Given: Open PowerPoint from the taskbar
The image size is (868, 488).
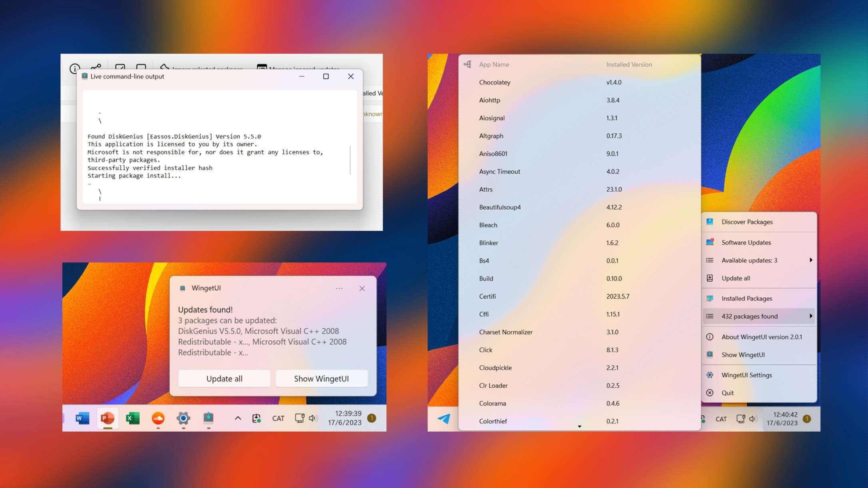Looking at the screenshot, I should (x=107, y=418).
